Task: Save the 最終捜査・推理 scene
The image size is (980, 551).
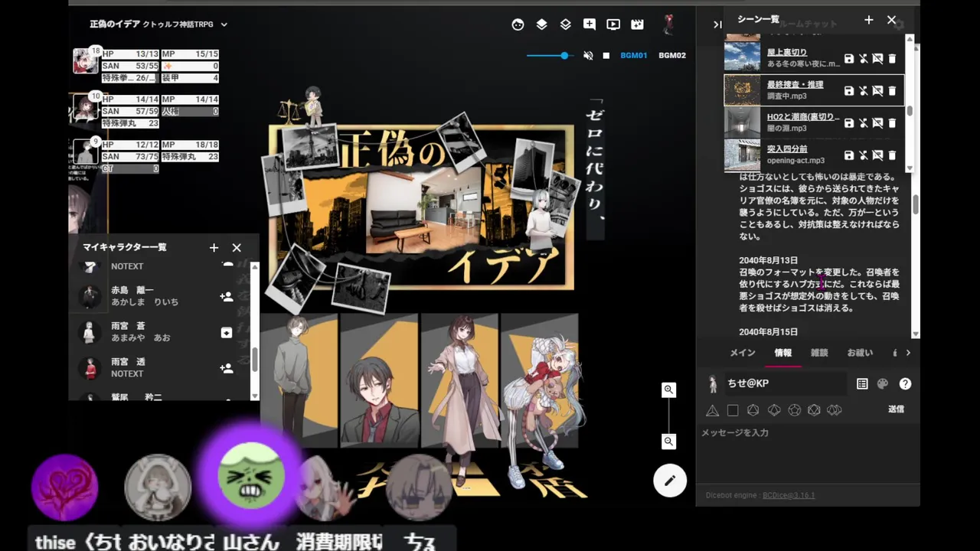Action: click(x=849, y=91)
